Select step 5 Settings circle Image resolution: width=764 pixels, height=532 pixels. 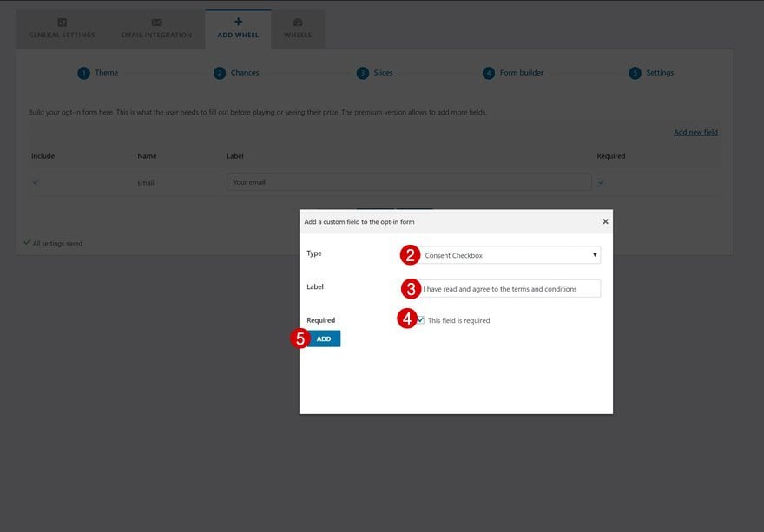pyautogui.click(x=635, y=73)
